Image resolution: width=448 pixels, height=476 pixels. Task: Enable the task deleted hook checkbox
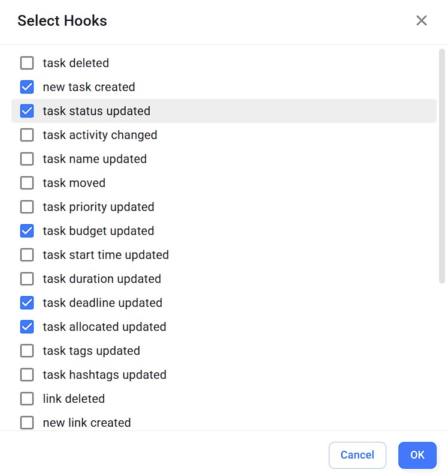(x=27, y=63)
